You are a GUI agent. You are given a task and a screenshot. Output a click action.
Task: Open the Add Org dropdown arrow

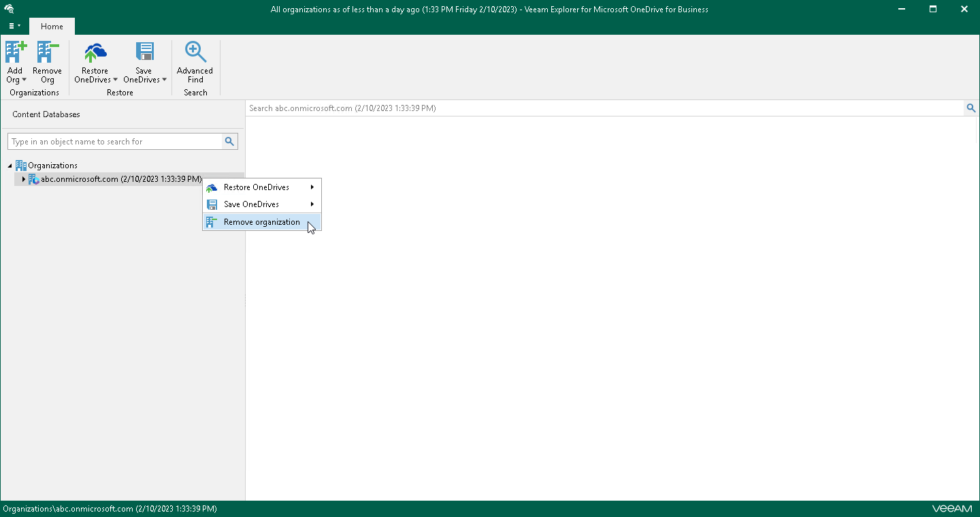(24, 80)
